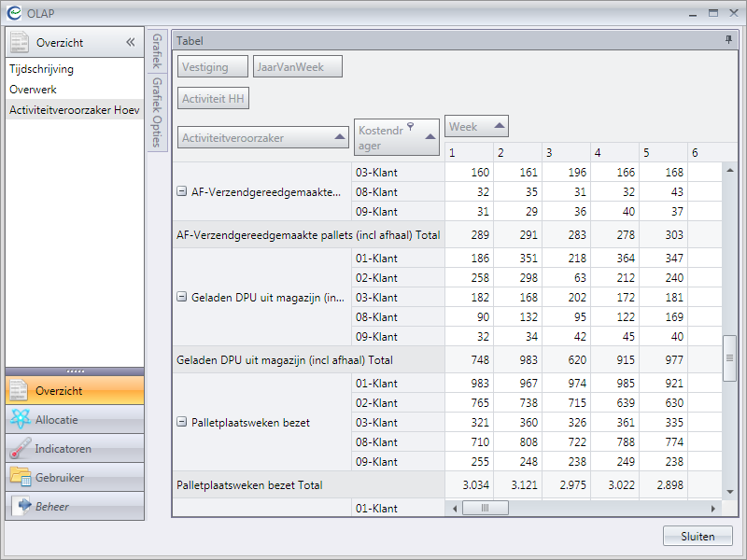The image size is (747, 560).
Task: Click the vertical scrollbar down arrow
Action: tap(730, 491)
